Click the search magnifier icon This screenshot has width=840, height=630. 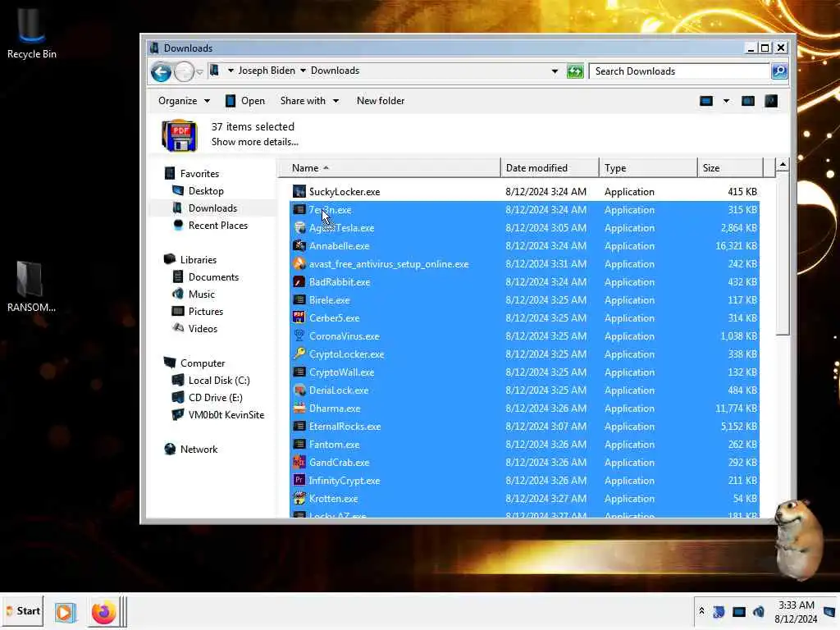point(779,71)
